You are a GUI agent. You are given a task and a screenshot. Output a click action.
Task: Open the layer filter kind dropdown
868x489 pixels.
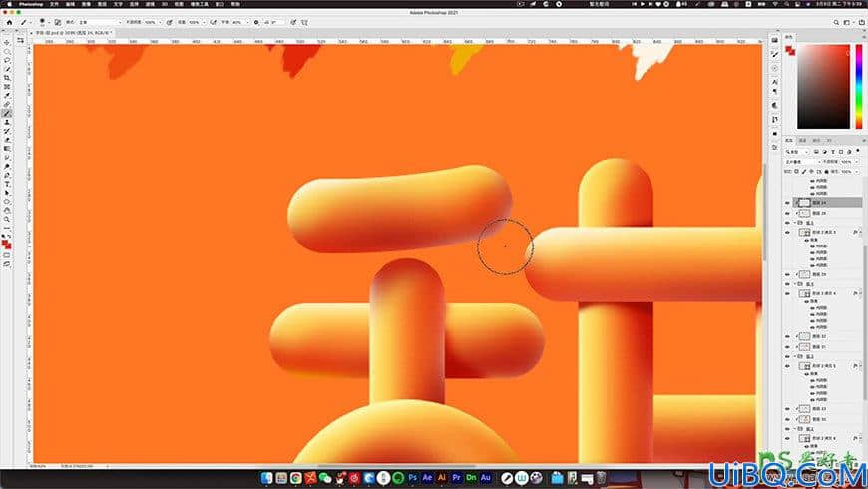coord(796,152)
